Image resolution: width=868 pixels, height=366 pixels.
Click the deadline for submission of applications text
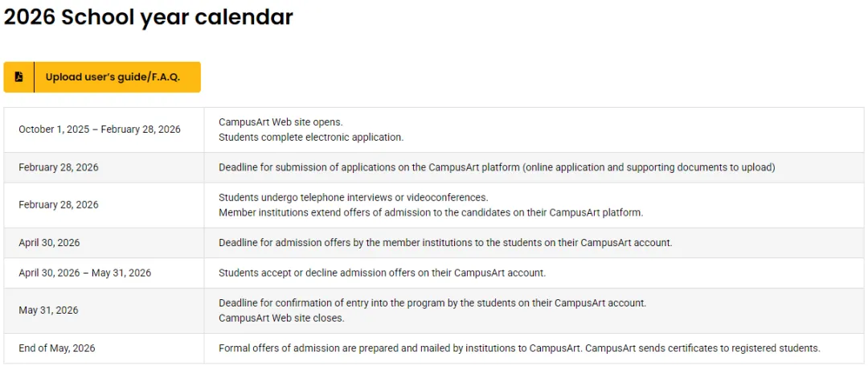click(497, 167)
